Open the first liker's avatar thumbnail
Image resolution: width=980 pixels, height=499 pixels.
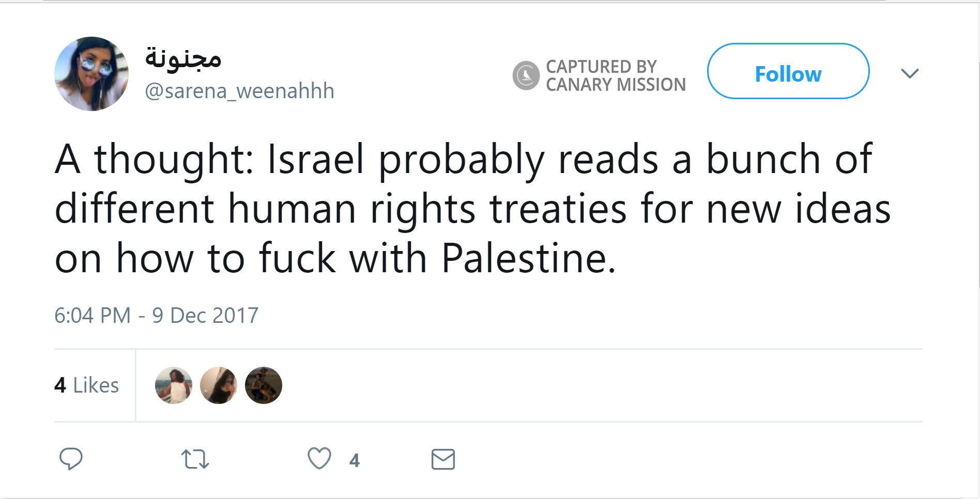174,384
